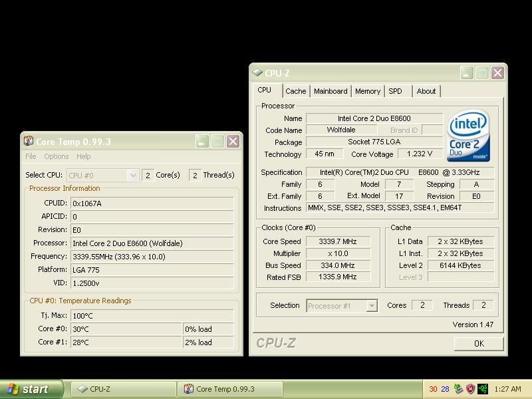Open the About tab
Viewport: 532px width, 399px height.
(426, 91)
